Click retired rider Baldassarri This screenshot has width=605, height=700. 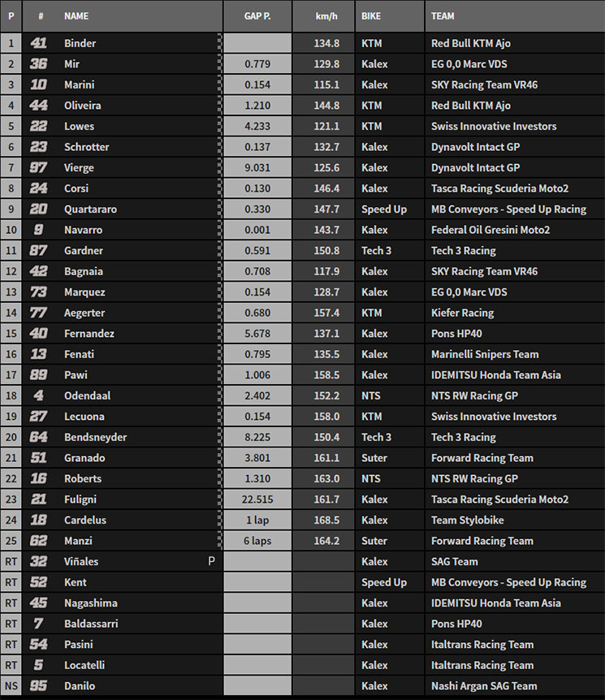click(x=91, y=624)
